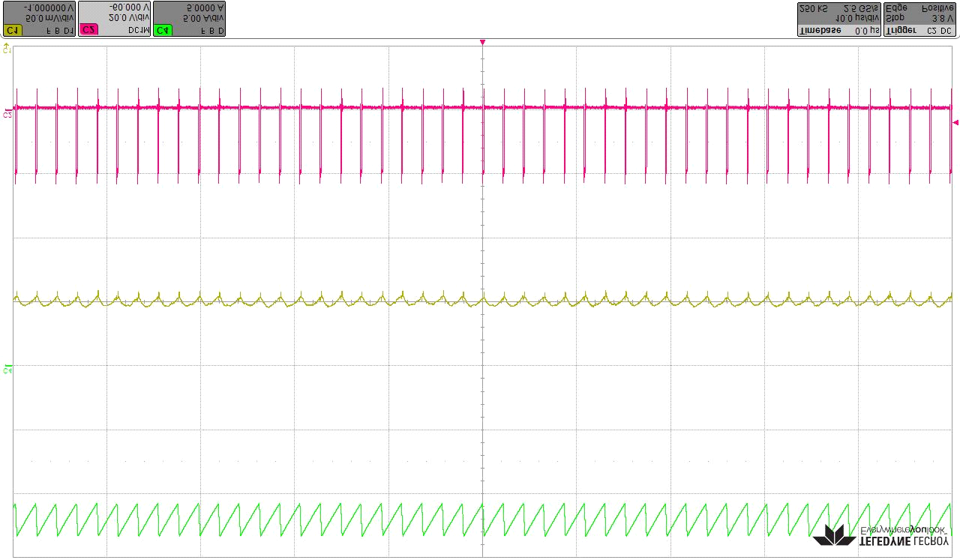Click the green C4 ground indicator on left edge
The width and height of the screenshot is (960, 560).
[7, 368]
